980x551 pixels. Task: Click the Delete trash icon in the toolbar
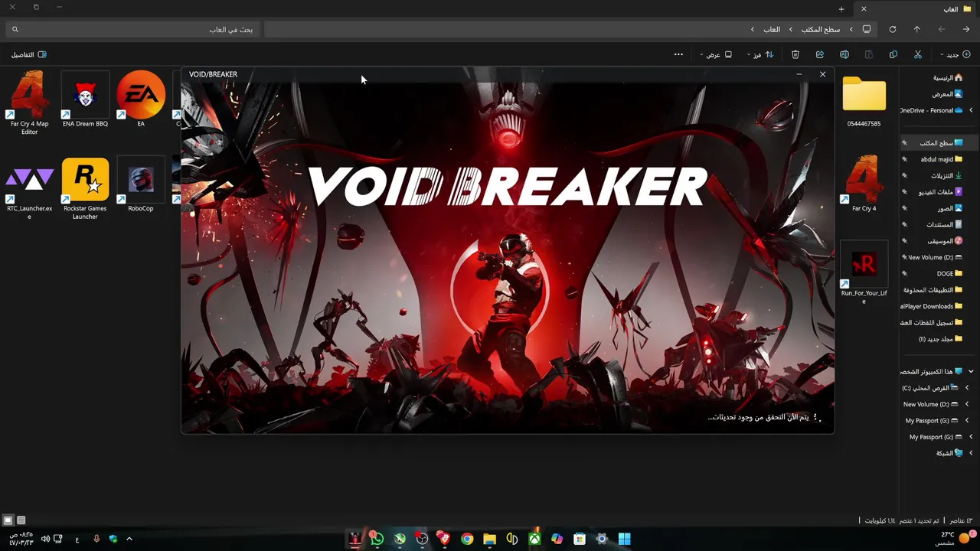click(x=795, y=54)
